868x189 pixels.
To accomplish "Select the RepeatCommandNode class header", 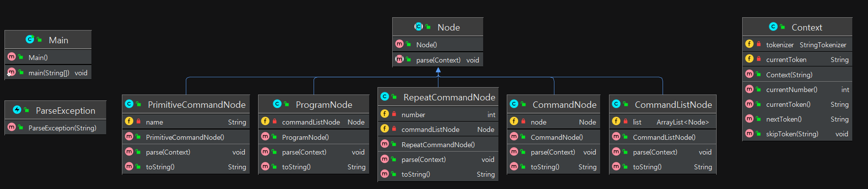I will (x=438, y=97).
